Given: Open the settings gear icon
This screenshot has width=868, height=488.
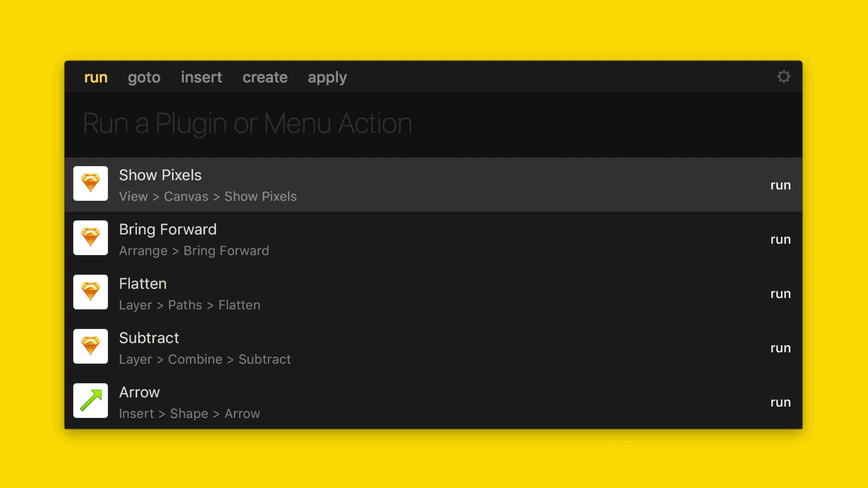Looking at the screenshot, I should pos(783,77).
